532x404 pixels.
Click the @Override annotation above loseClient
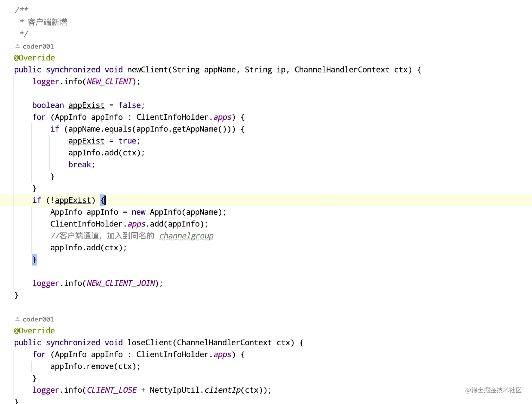click(x=34, y=331)
